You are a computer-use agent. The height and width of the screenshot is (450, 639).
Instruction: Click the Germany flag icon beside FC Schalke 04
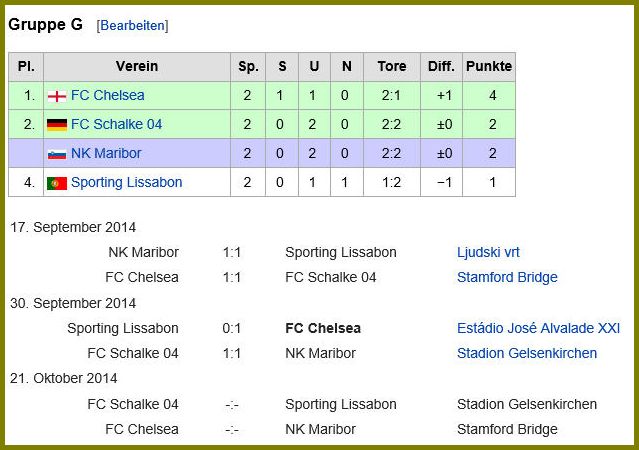(57, 125)
